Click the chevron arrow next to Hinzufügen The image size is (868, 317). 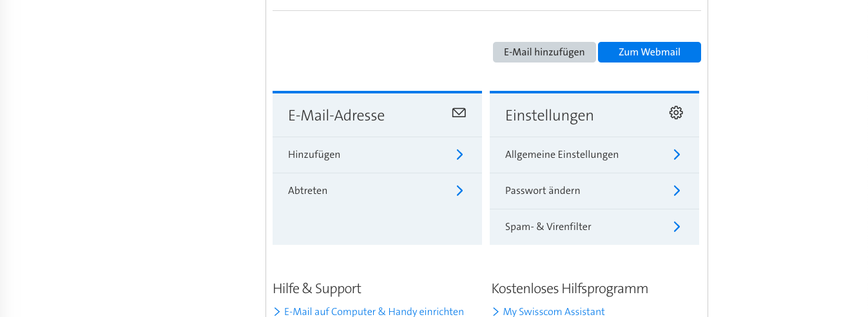459,155
